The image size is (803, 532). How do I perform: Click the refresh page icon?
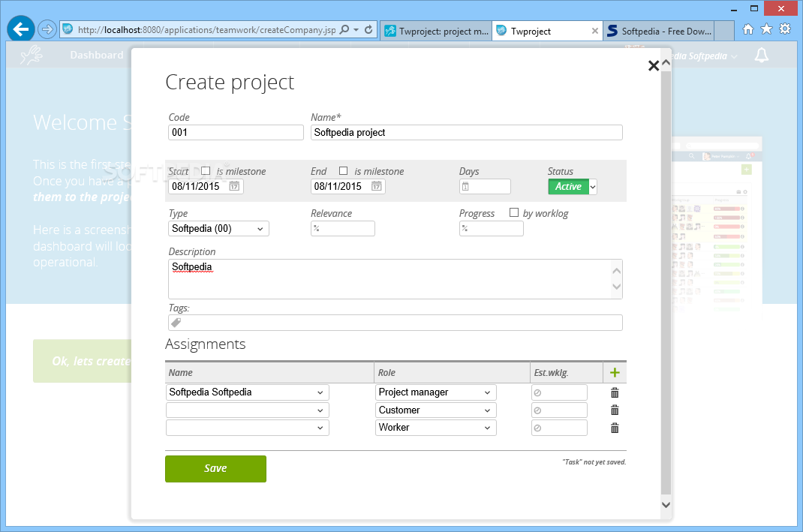(368, 30)
